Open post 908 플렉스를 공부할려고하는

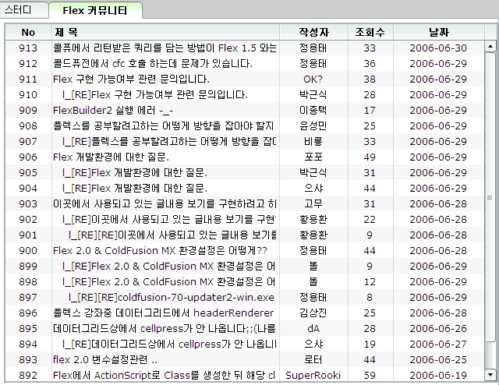[x=163, y=126]
